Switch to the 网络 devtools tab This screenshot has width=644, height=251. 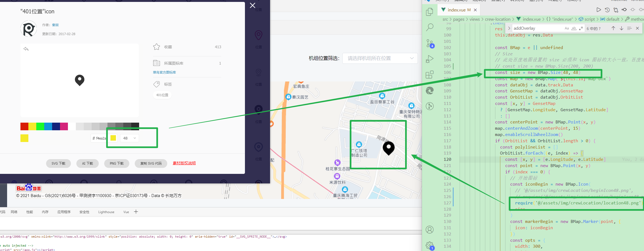[x=14, y=212]
